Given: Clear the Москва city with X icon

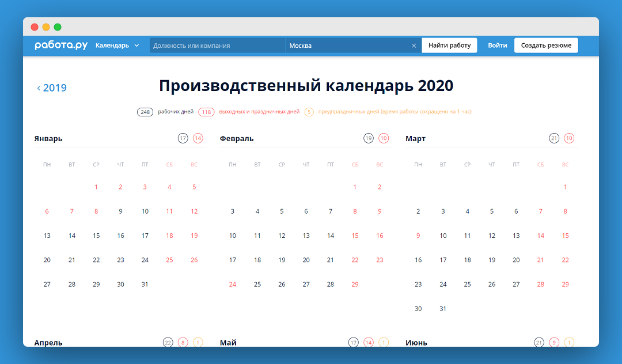Looking at the screenshot, I should (x=414, y=45).
